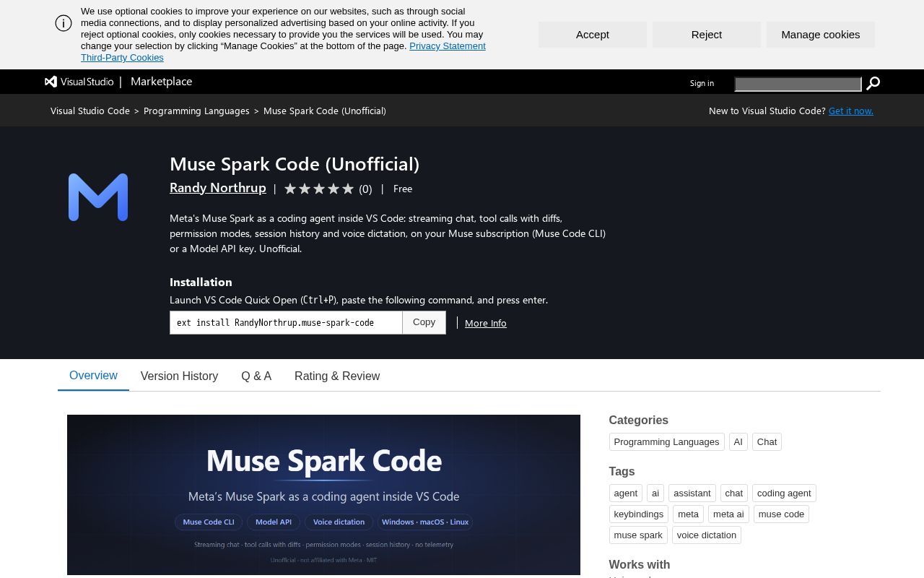Screen dimensions: 924x578
Task: Click the meta ai tag
Action: (x=728, y=514)
